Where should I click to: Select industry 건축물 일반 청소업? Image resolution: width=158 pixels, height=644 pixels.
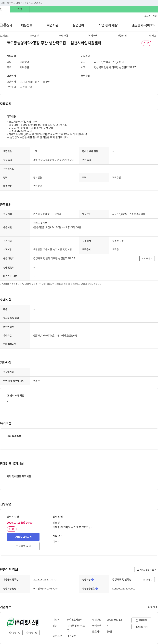pos(76,628)
